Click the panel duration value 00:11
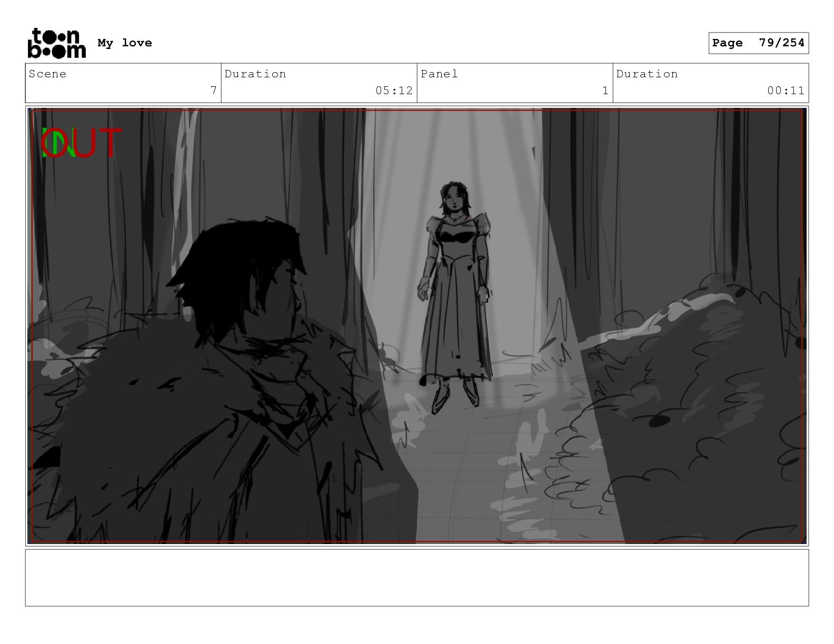This screenshot has width=834, height=644. coord(786,90)
